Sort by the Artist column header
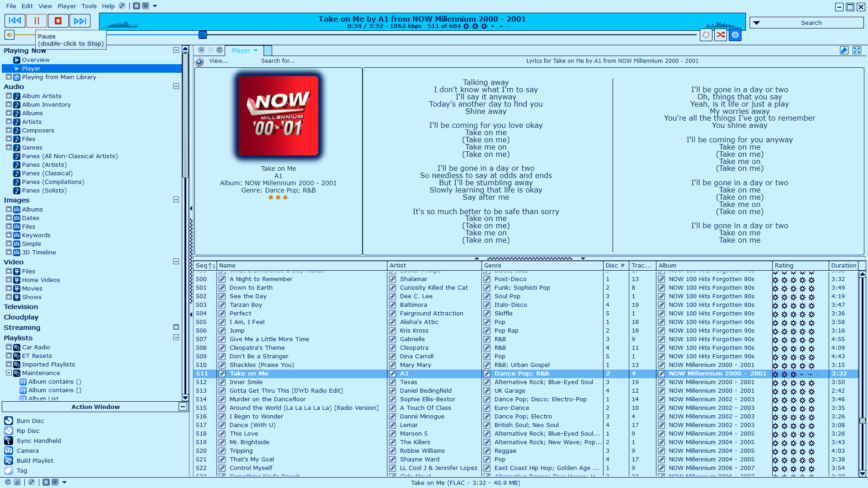The image size is (868, 488). click(x=434, y=266)
